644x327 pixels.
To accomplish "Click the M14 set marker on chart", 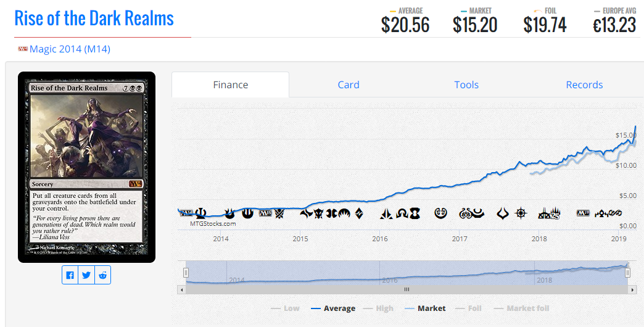I will pos(186,213).
